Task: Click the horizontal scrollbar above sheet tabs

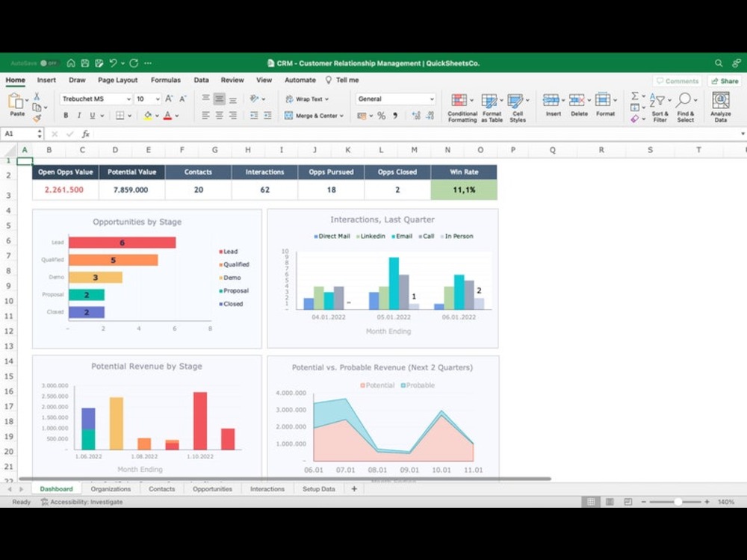Action: tap(285, 479)
